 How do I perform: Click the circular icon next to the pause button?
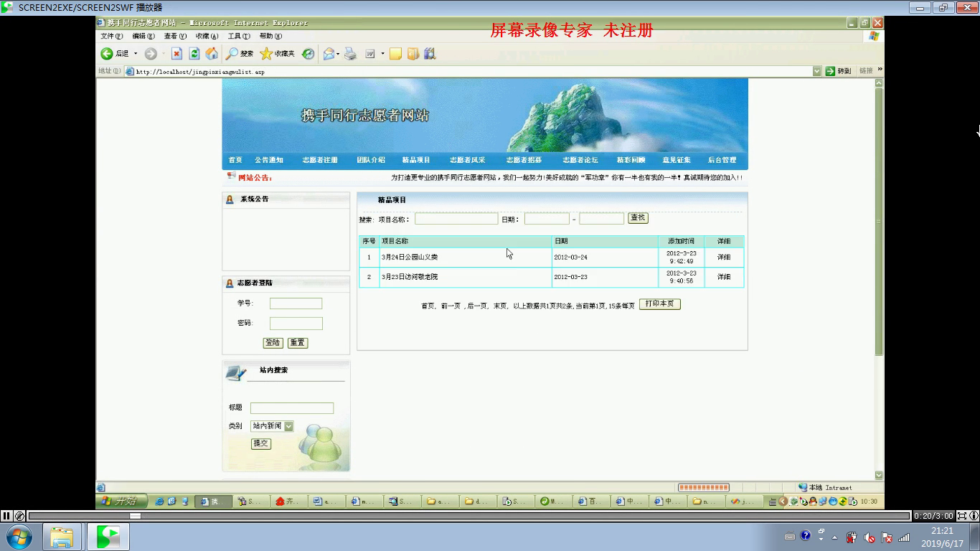(19, 515)
